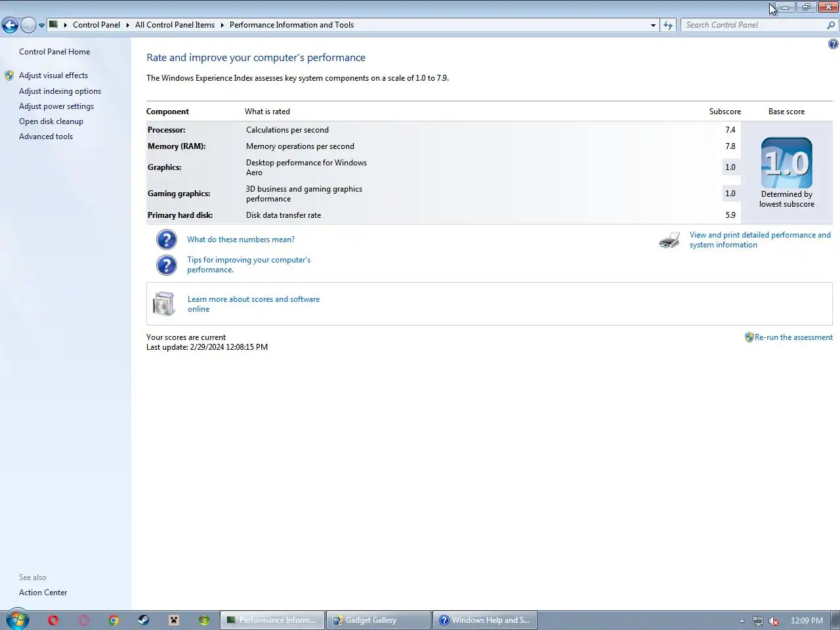Click the 'Last update: 2/29/2024 12:08:15 PM' text

(x=207, y=347)
